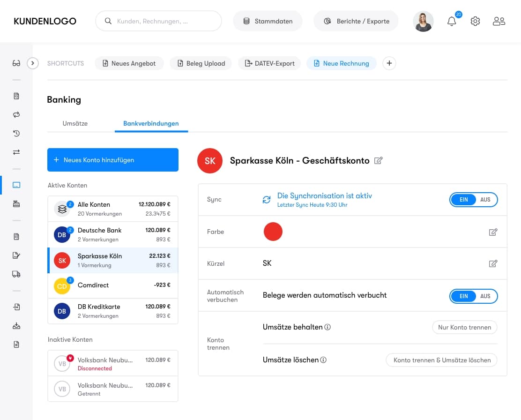Click the search field in header
Screen dimensions: 521x420
coord(158,21)
